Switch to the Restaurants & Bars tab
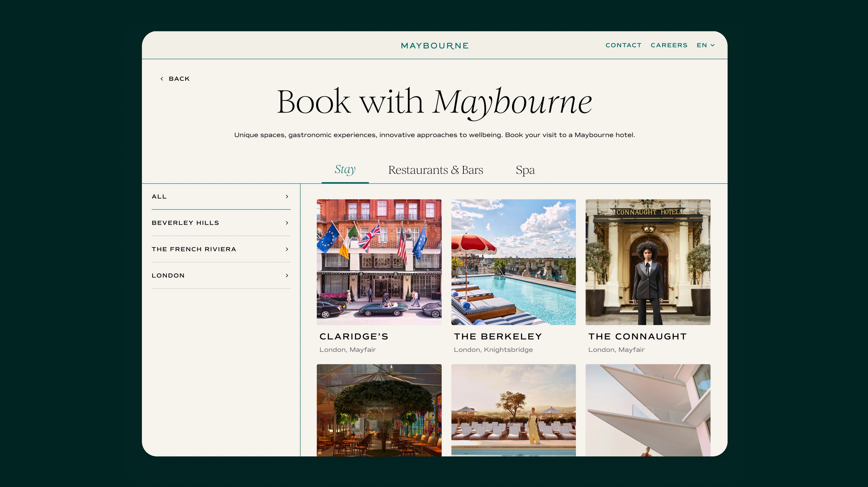Screen dimensions: 868x487 435,170
